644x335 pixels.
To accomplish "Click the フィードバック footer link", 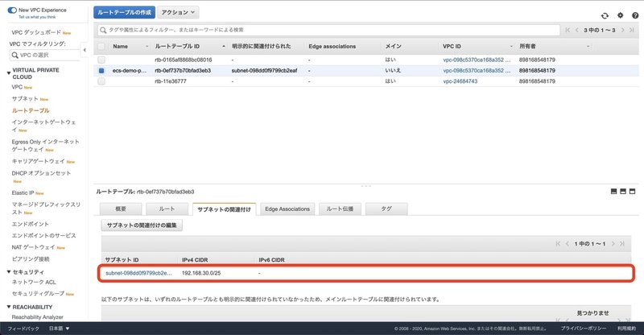I will pos(23,329).
